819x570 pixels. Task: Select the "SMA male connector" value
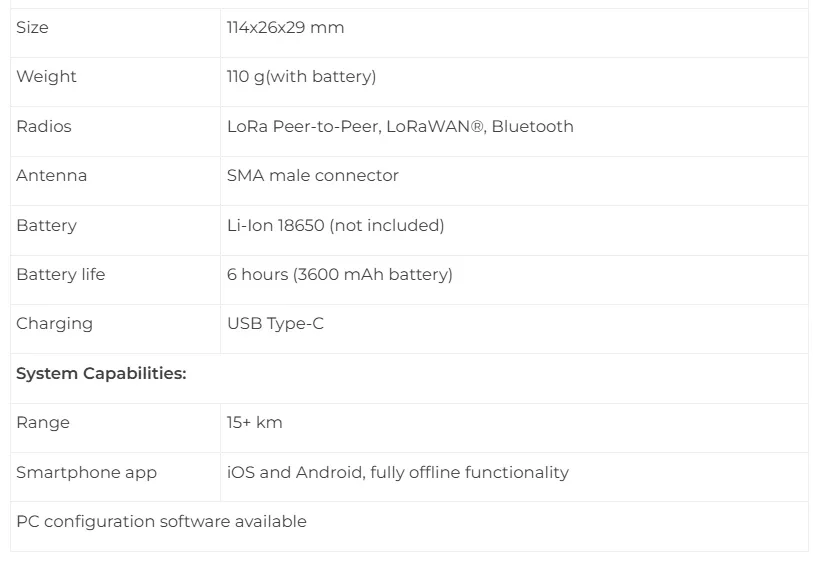(312, 176)
